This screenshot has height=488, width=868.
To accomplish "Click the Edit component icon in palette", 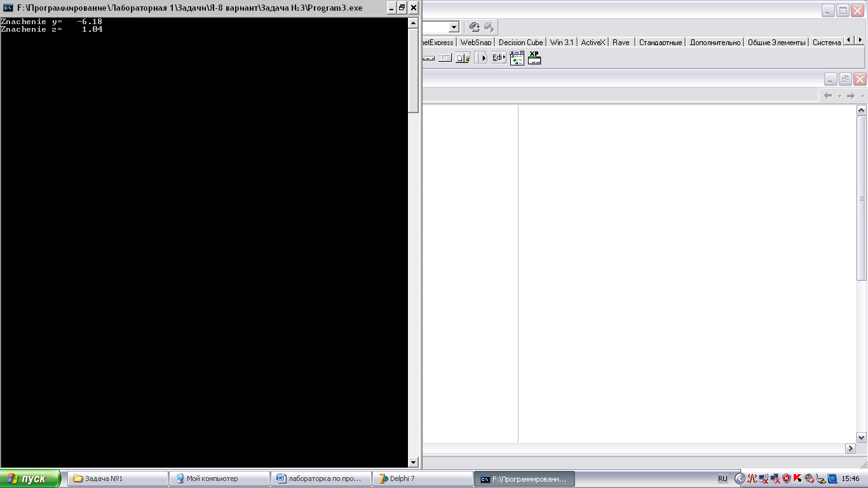I will (499, 58).
